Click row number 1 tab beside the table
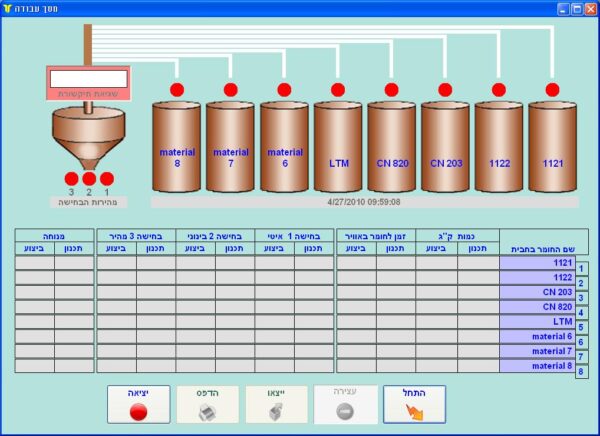 click(582, 268)
